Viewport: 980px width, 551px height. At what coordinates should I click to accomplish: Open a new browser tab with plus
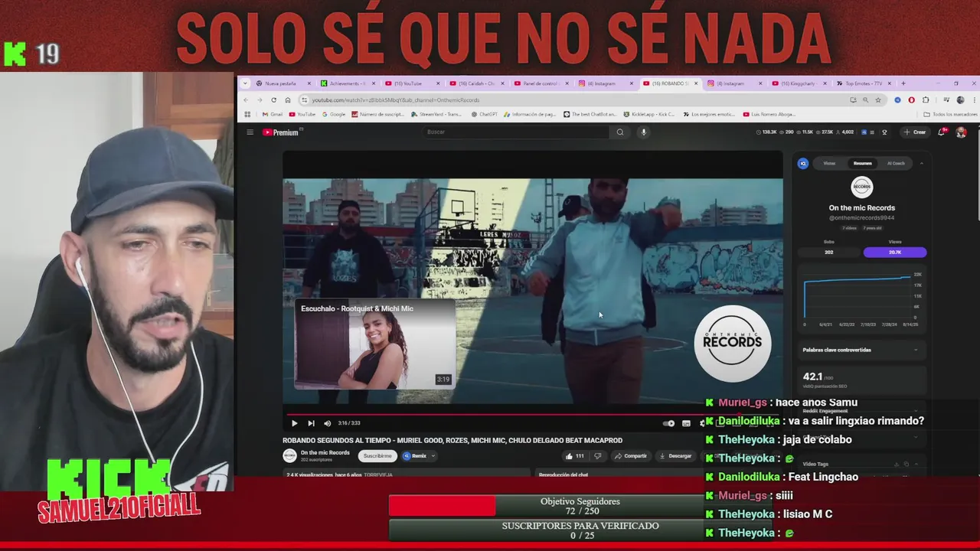point(903,83)
